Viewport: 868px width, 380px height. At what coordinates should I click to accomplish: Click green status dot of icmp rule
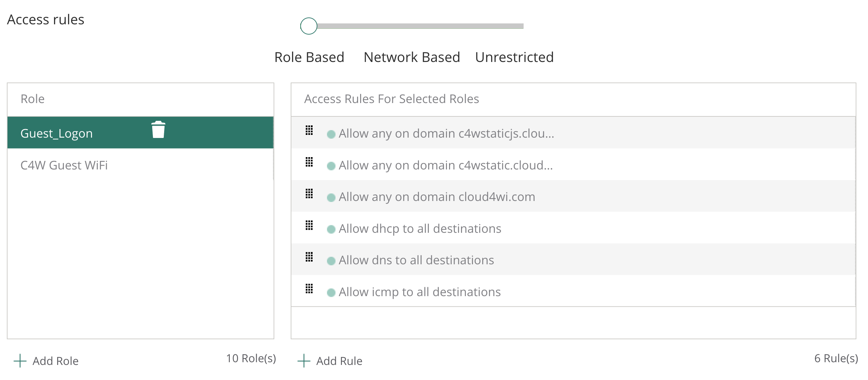331,293
